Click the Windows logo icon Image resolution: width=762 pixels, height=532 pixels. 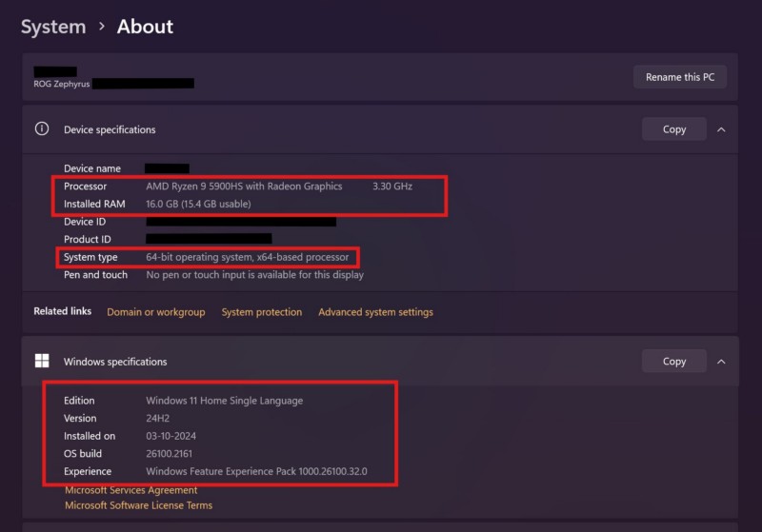(x=42, y=361)
